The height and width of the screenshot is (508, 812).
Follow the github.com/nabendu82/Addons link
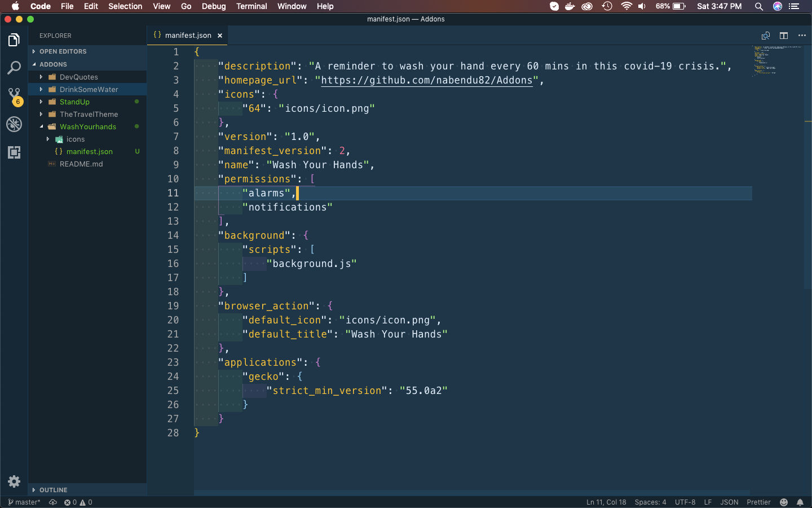427,80
